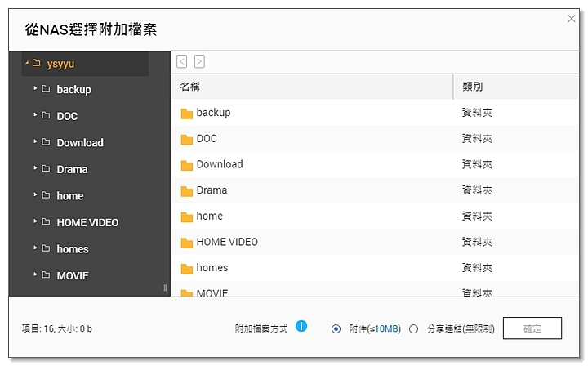The image size is (588, 366).
Task: Click 資料夾 type cell in backup row
Action: click(x=477, y=113)
